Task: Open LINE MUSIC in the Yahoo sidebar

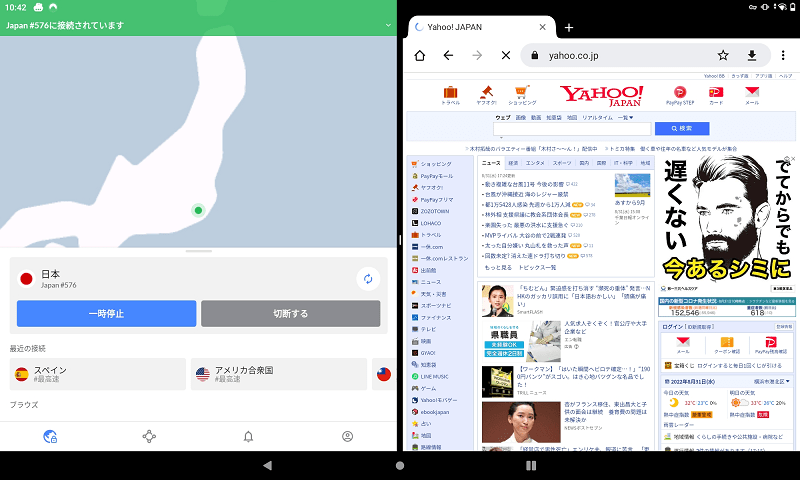Action: click(434, 376)
